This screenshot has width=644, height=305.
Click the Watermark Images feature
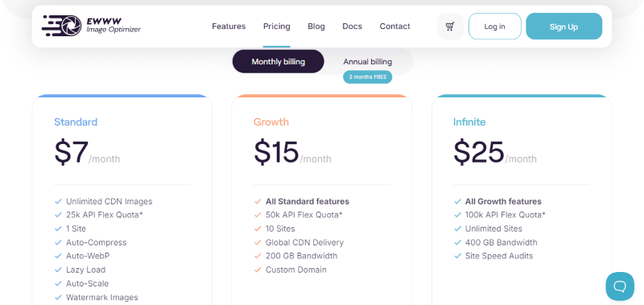pyautogui.click(x=102, y=297)
